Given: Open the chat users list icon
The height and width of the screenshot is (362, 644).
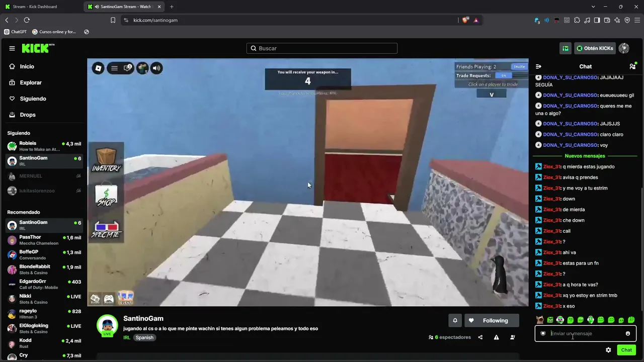Looking at the screenshot, I should (x=632, y=66).
